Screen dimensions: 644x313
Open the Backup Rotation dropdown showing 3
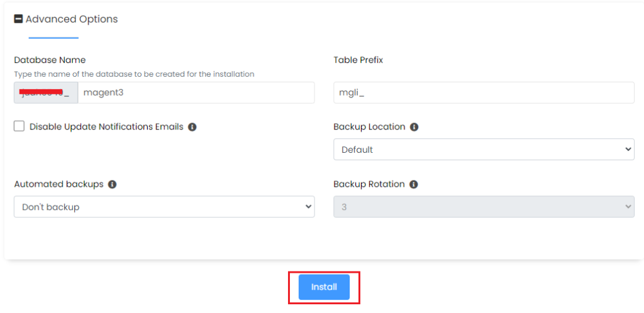point(483,207)
